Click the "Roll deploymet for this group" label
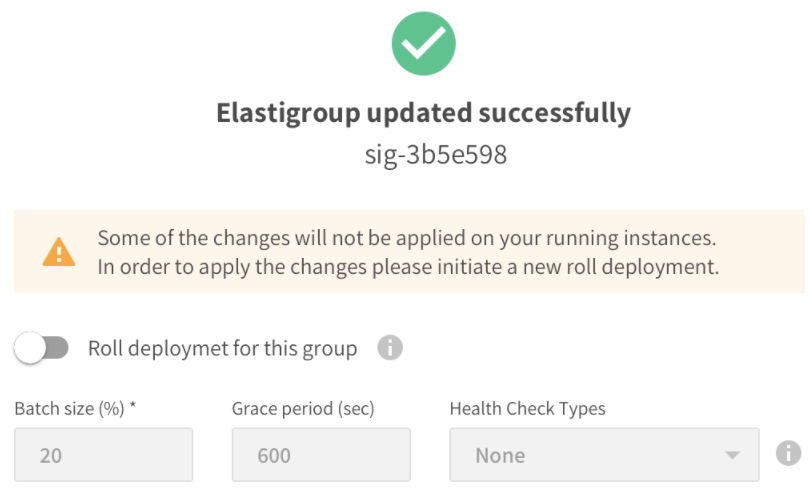The height and width of the screenshot is (494, 812). click(x=222, y=349)
